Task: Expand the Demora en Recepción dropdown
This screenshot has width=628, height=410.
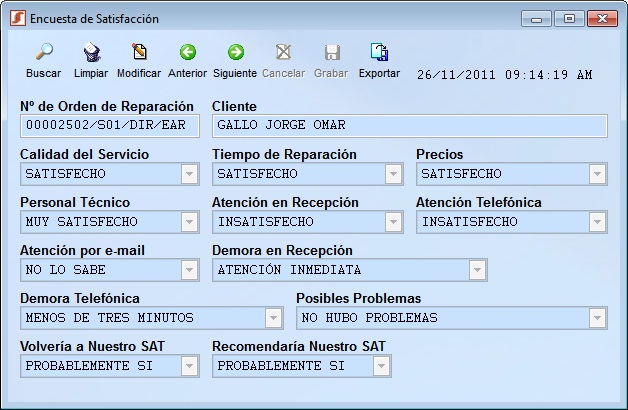Action: tap(477, 270)
